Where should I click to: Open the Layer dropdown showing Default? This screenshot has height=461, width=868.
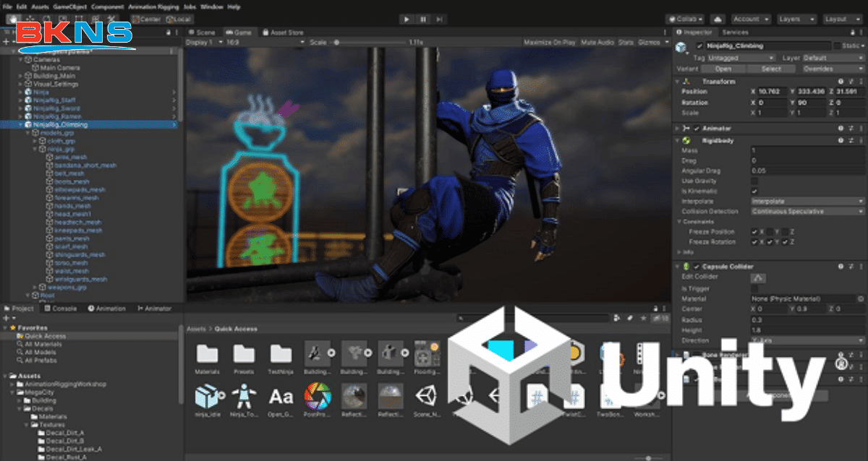833,58
